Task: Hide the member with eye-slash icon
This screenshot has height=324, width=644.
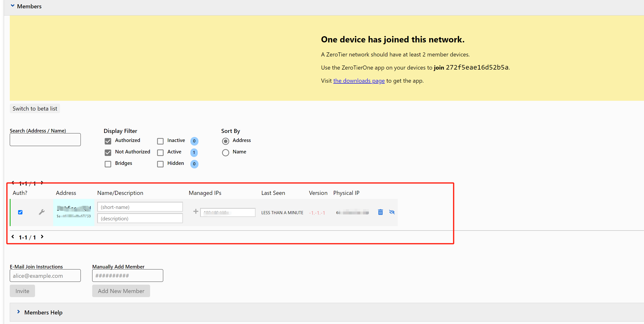Action: [392, 212]
